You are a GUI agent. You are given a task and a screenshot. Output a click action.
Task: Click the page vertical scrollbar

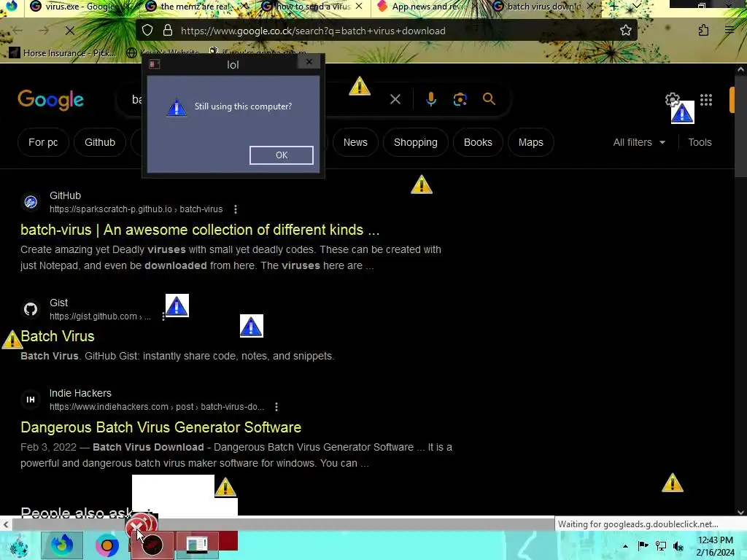pyautogui.click(x=740, y=126)
